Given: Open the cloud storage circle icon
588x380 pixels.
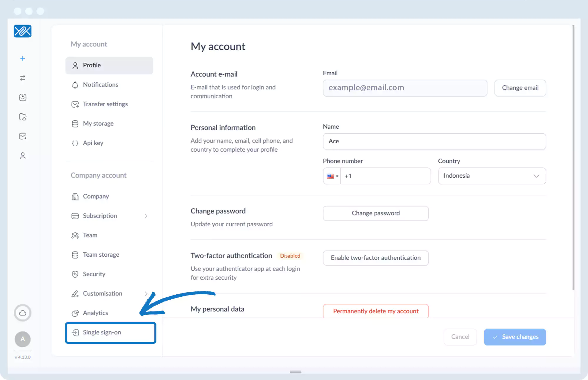Looking at the screenshot, I should (x=23, y=313).
